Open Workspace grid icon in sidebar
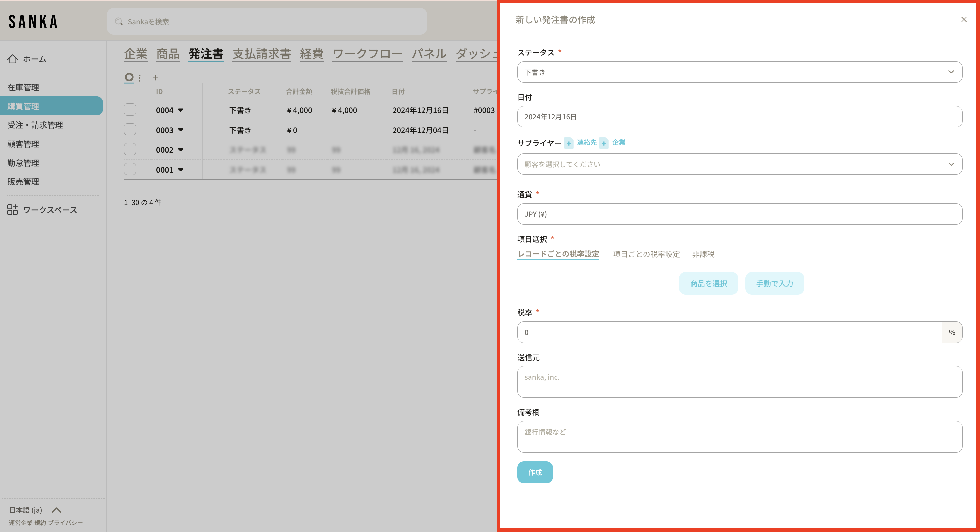 tap(13, 210)
